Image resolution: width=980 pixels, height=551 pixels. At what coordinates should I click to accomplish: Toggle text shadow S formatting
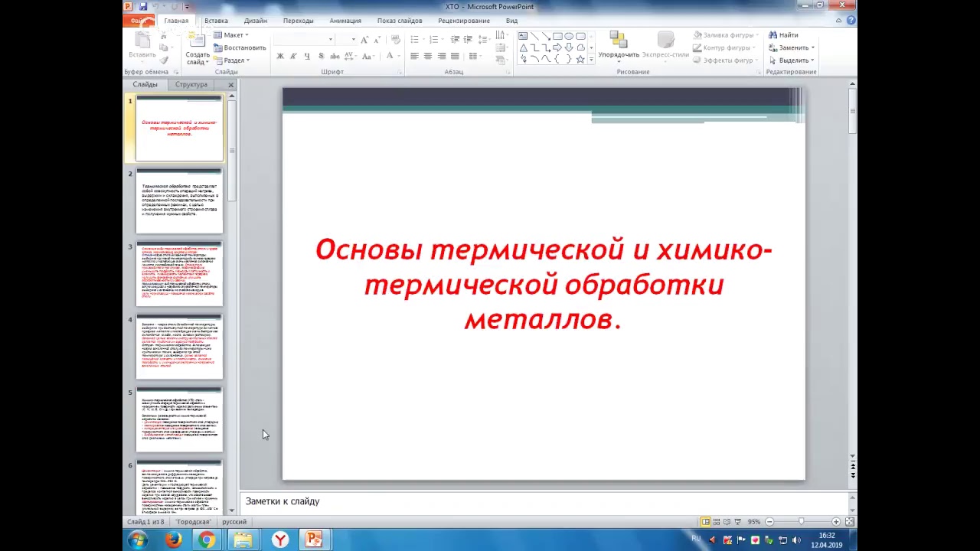[x=321, y=56]
